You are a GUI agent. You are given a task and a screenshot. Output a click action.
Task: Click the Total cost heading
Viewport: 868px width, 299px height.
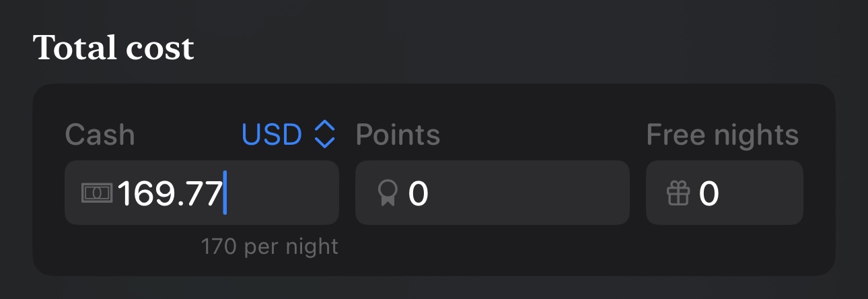(114, 48)
